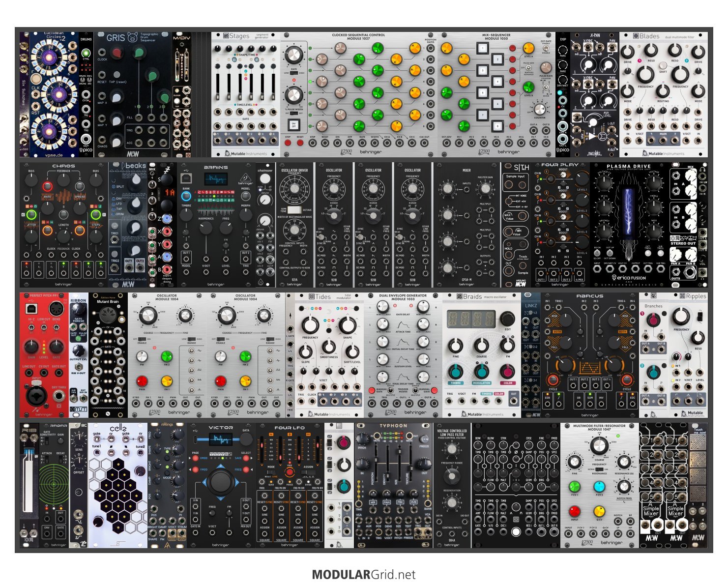This screenshot has width=728, height=585.
Task: Click the LENGTH knob on Chaos
Action: pos(63,236)
